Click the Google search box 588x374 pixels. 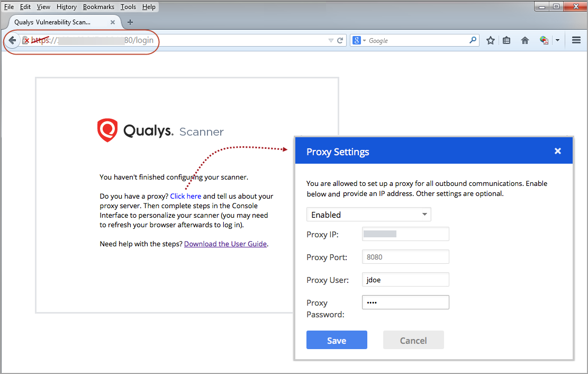(416, 41)
